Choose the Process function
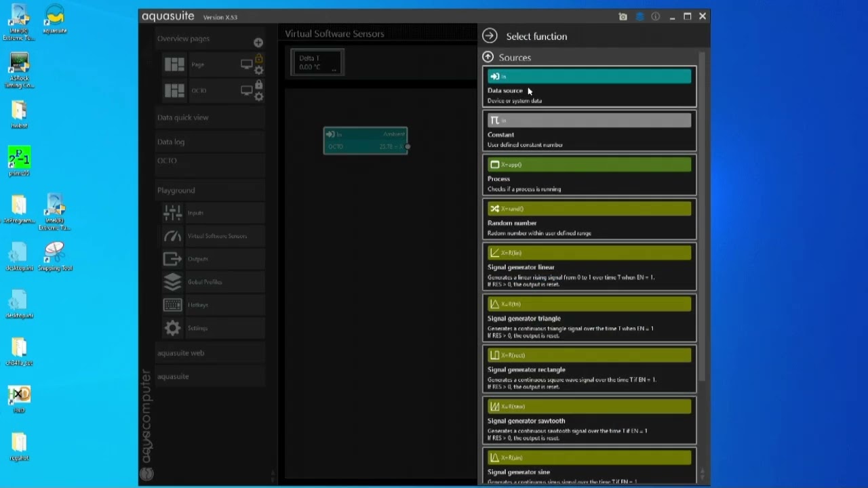Screen dimensions: 868x488 (589, 175)
